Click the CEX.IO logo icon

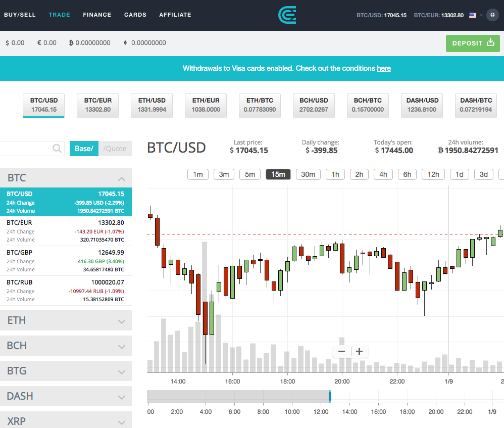(287, 15)
